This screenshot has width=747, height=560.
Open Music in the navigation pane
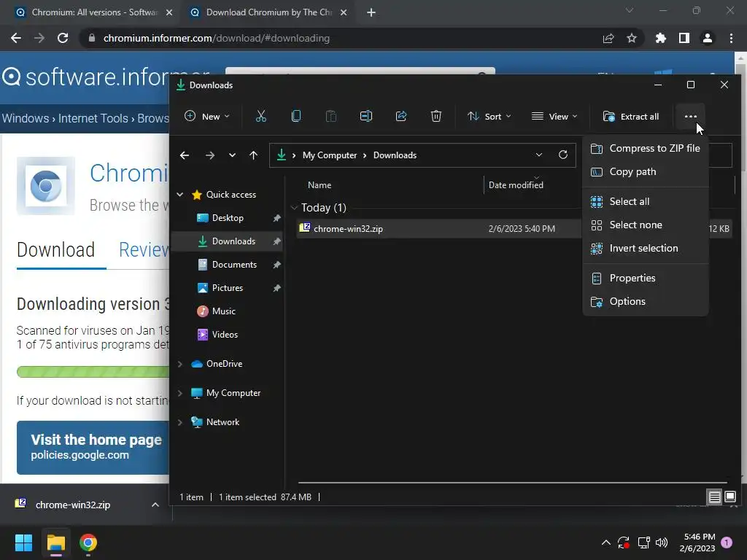tap(223, 311)
